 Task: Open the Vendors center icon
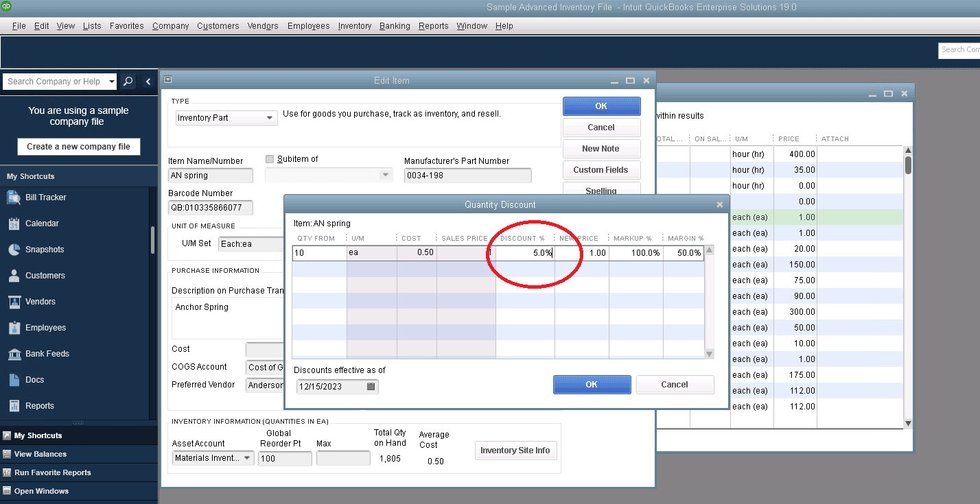(x=15, y=301)
